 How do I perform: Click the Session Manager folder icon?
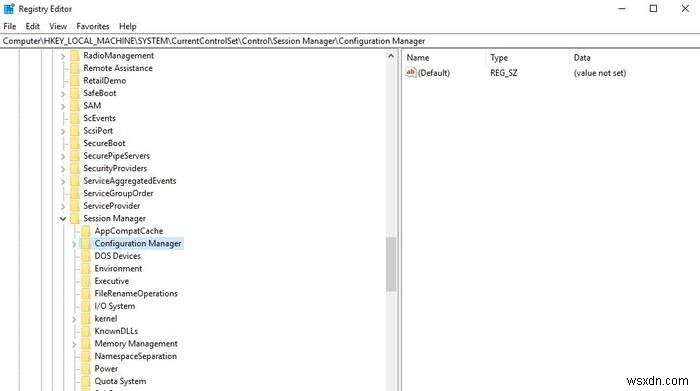pos(75,218)
